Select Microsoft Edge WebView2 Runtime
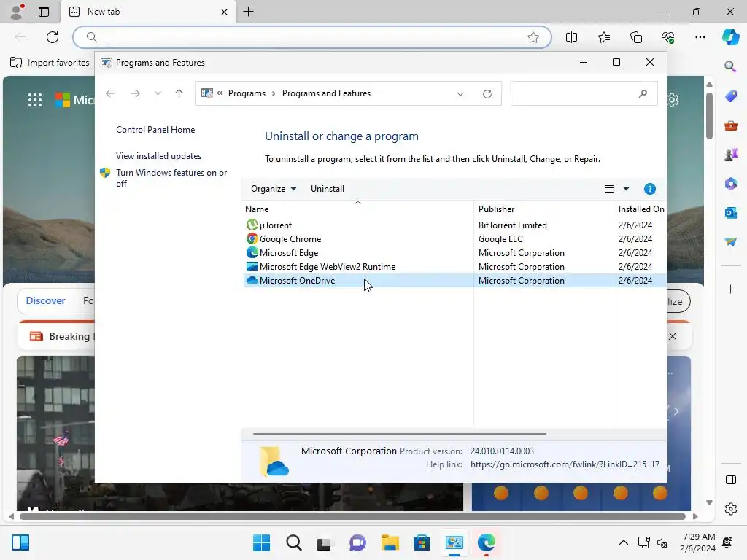The height and width of the screenshot is (560, 747). pyautogui.click(x=454, y=266)
